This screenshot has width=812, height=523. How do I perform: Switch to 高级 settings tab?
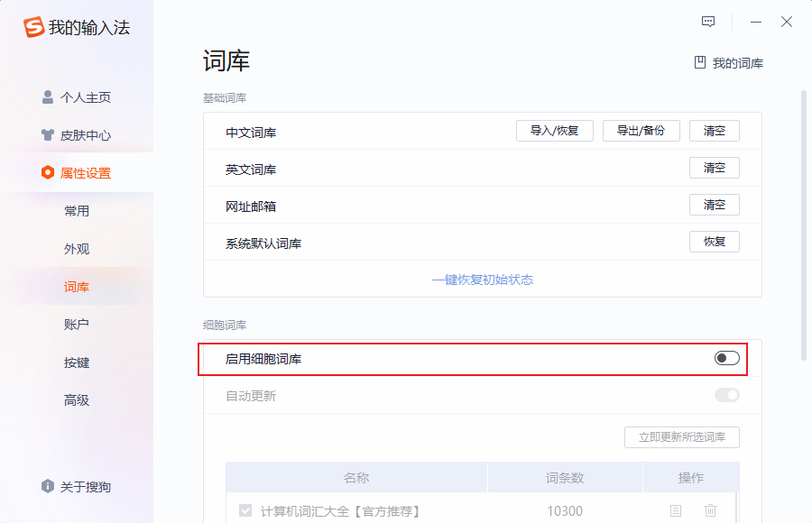(x=77, y=400)
